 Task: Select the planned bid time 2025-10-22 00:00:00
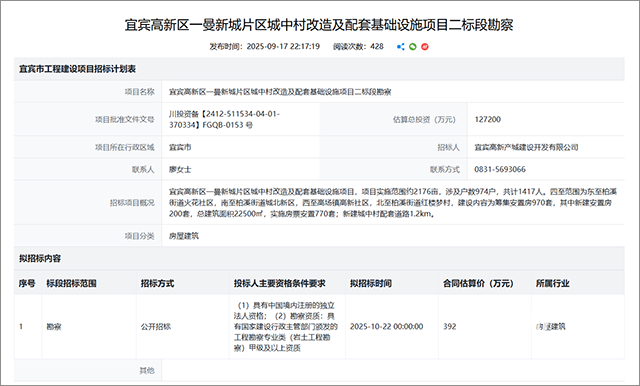pyautogui.click(x=387, y=327)
